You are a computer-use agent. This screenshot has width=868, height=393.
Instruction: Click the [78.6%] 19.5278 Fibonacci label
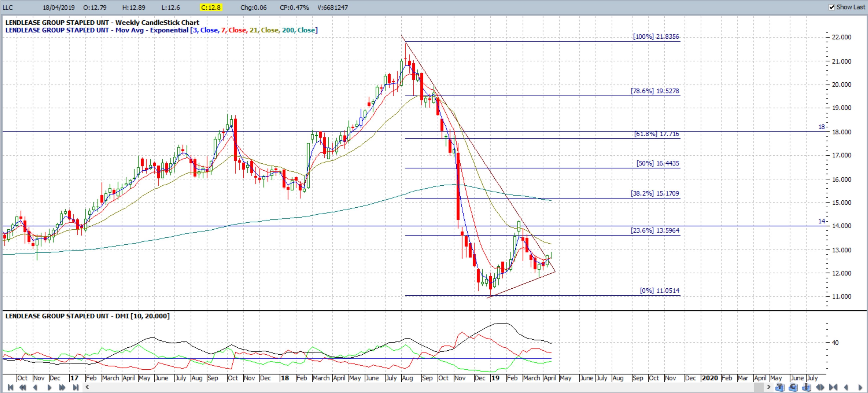pos(655,91)
